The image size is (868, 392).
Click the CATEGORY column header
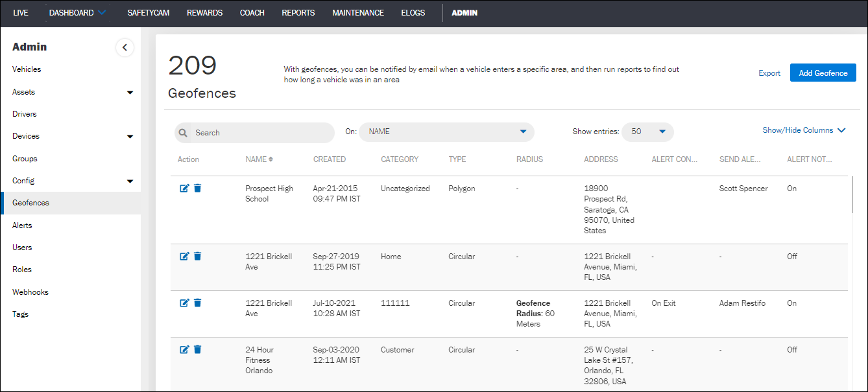[400, 159]
